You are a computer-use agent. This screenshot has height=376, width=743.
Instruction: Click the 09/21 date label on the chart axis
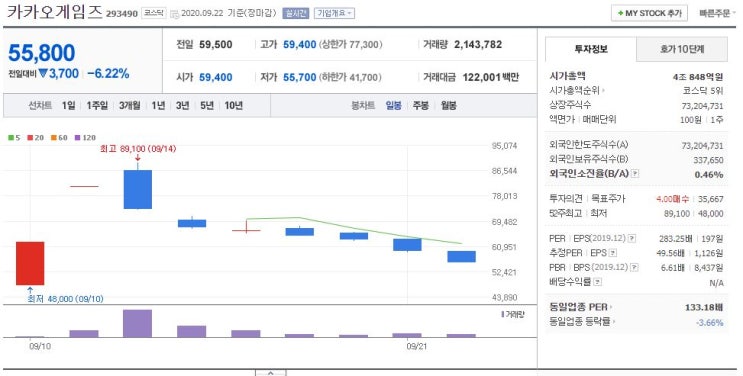[417, 347]
